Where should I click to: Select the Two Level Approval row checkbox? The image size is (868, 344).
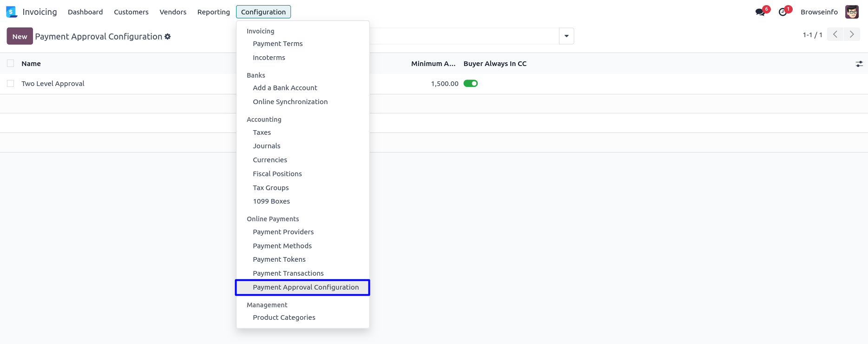point(11,84)
